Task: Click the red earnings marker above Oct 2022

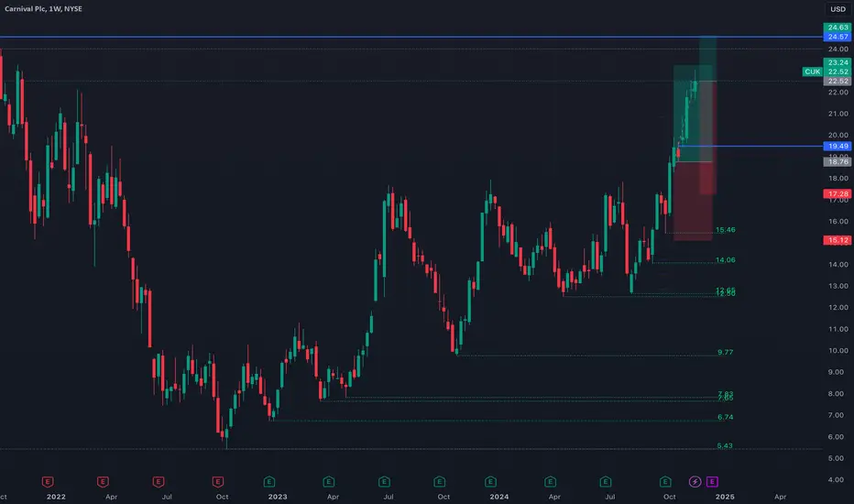Action: click(218, 482)
